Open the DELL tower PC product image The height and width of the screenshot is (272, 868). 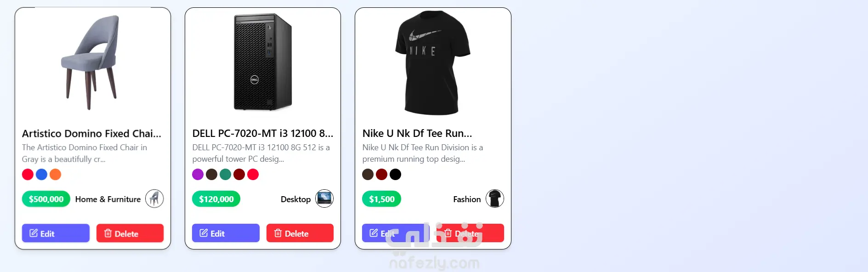[x=263, y=62]
